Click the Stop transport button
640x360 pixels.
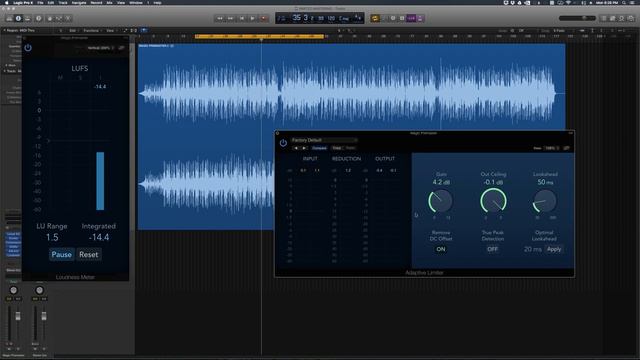coord(242,18)
